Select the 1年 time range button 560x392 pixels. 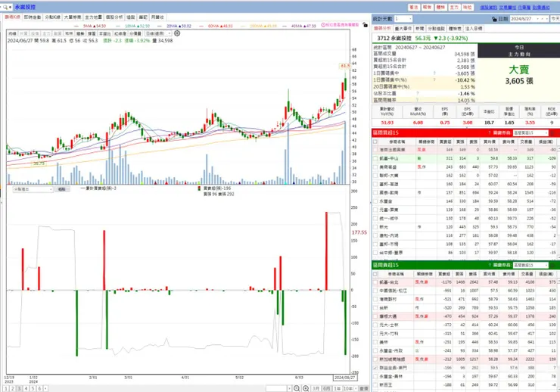tap(337, 388)
